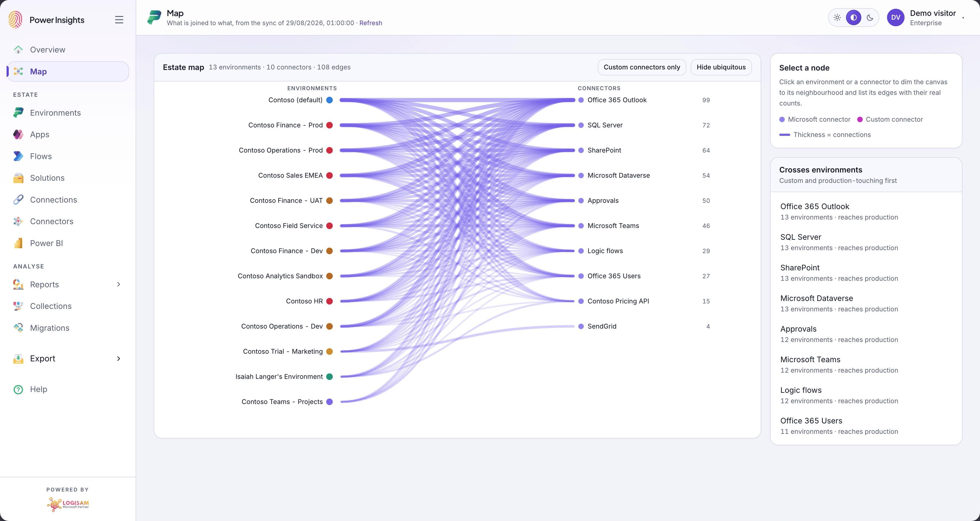
Task: Select the Contoso Pricing API connector node
Action: click(581, 301)
